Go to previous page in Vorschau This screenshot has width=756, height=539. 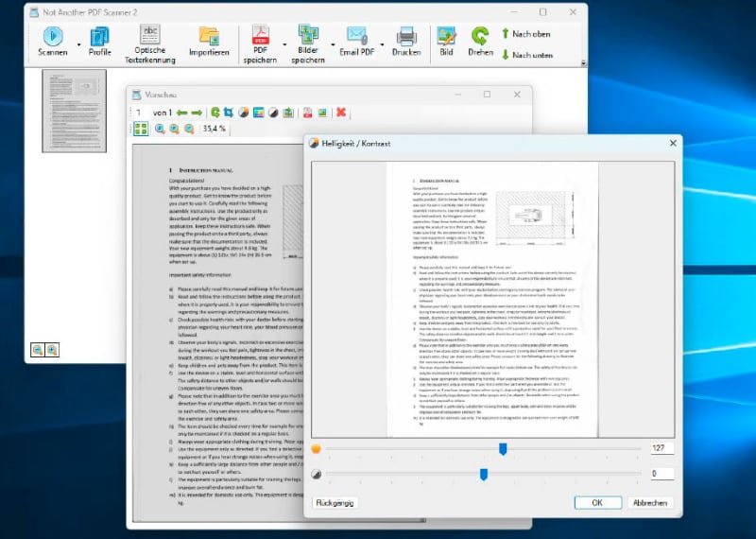181,113
